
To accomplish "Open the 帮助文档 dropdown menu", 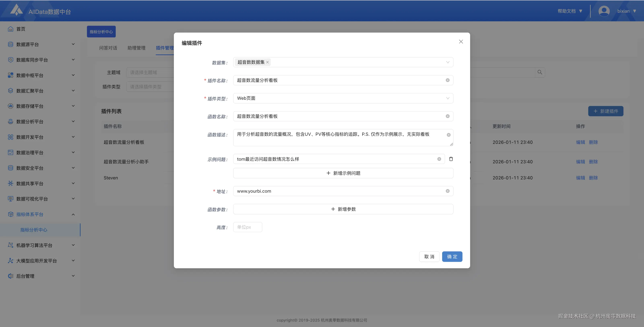I will pos(570,11).
